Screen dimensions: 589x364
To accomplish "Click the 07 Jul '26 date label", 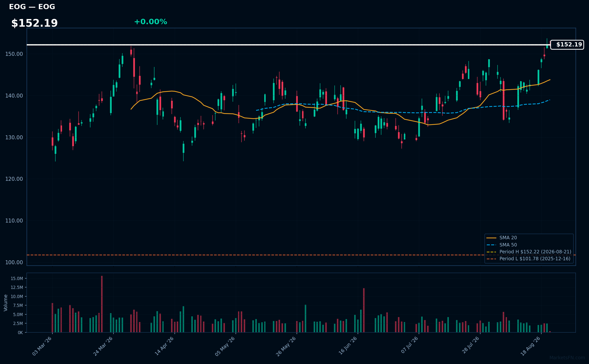I will coord(410,345).
